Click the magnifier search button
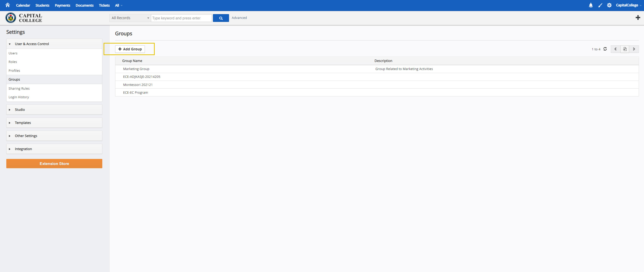644x272 pixels. pos(221,18)
